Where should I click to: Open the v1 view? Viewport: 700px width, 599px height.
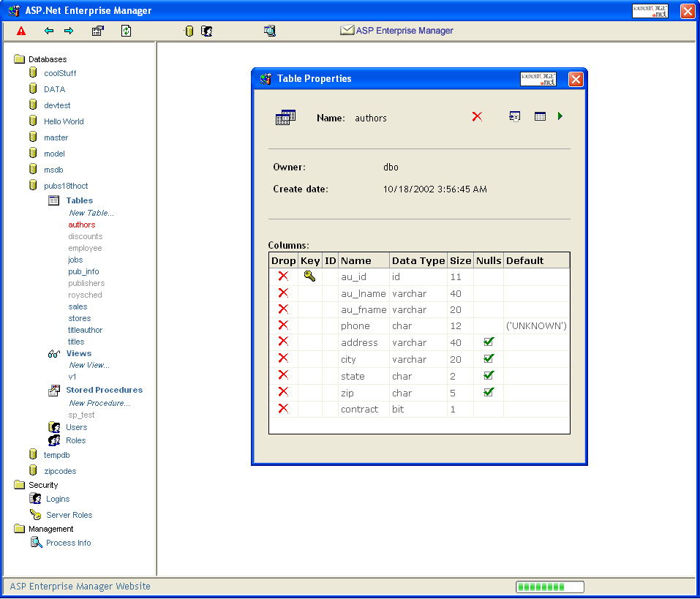click(x=72, y=377)
